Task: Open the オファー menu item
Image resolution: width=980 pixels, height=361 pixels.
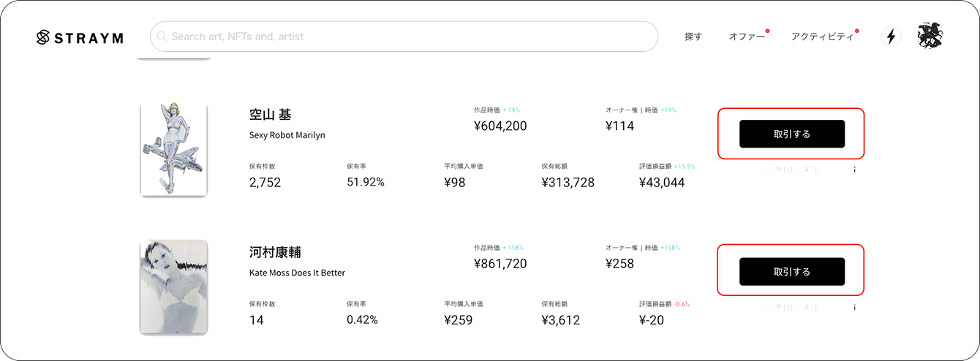Action: click(747, 37)
